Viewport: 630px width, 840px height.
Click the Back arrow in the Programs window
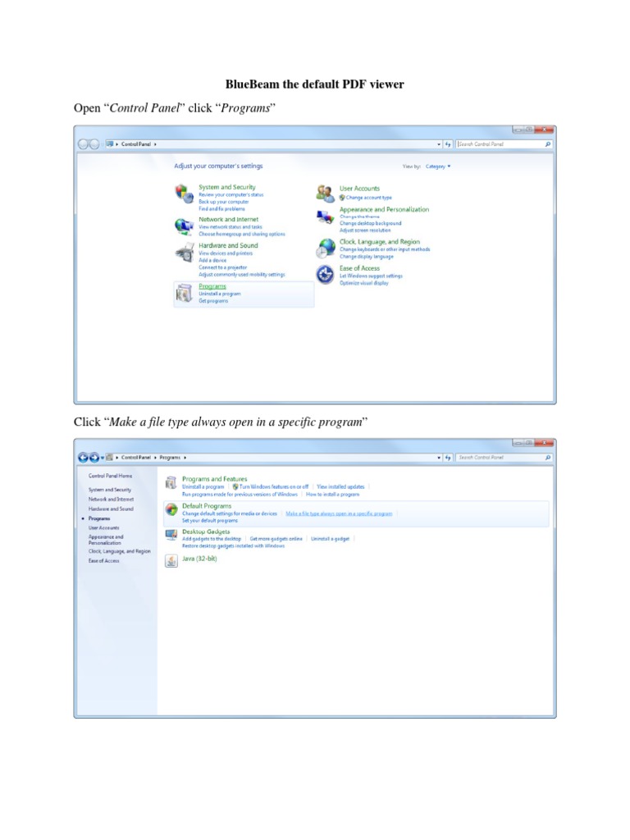tap(83, 458)
